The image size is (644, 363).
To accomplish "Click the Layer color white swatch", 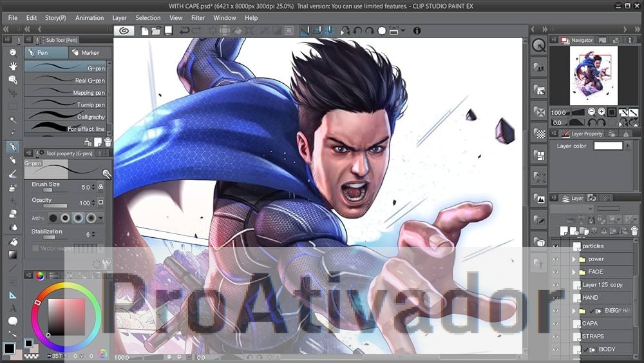I will point(609,146).
